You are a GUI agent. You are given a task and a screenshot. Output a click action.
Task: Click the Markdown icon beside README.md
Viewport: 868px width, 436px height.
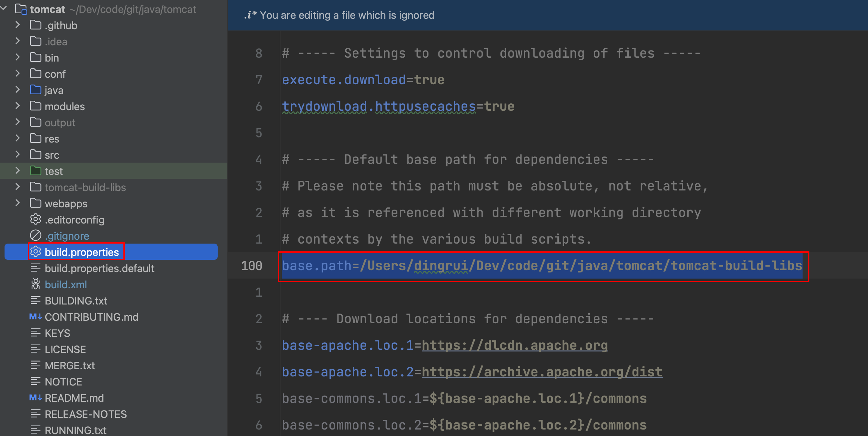[35, 397]
